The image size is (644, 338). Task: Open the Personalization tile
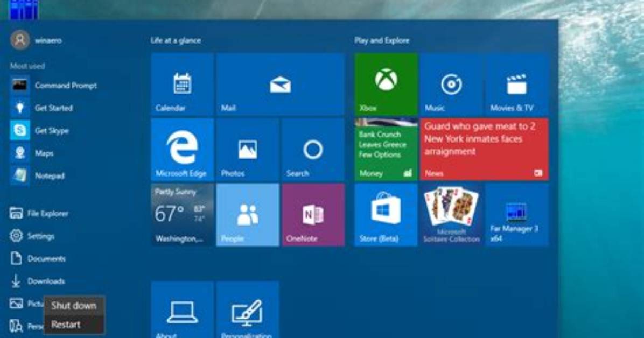coord(247,309)
